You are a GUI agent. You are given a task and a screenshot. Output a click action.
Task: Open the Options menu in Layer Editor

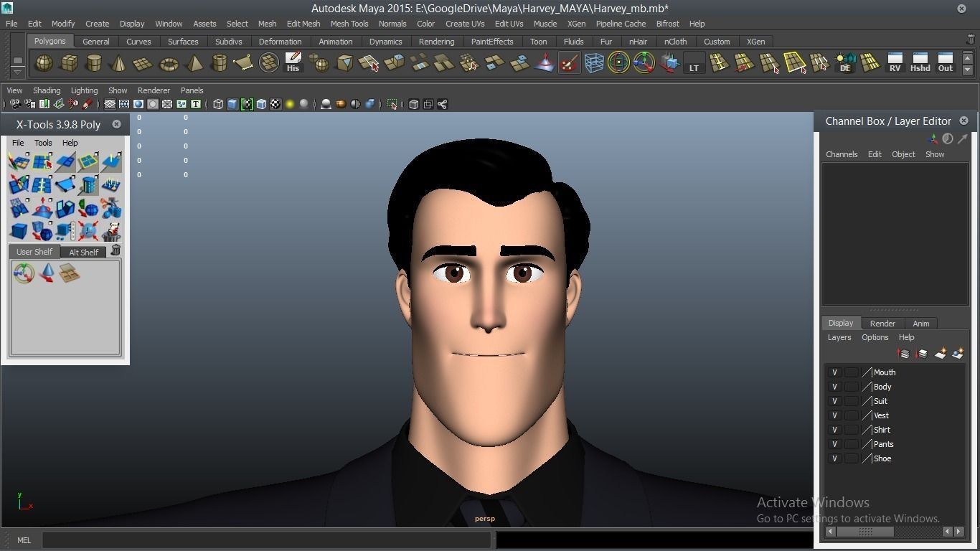point(875,337)
